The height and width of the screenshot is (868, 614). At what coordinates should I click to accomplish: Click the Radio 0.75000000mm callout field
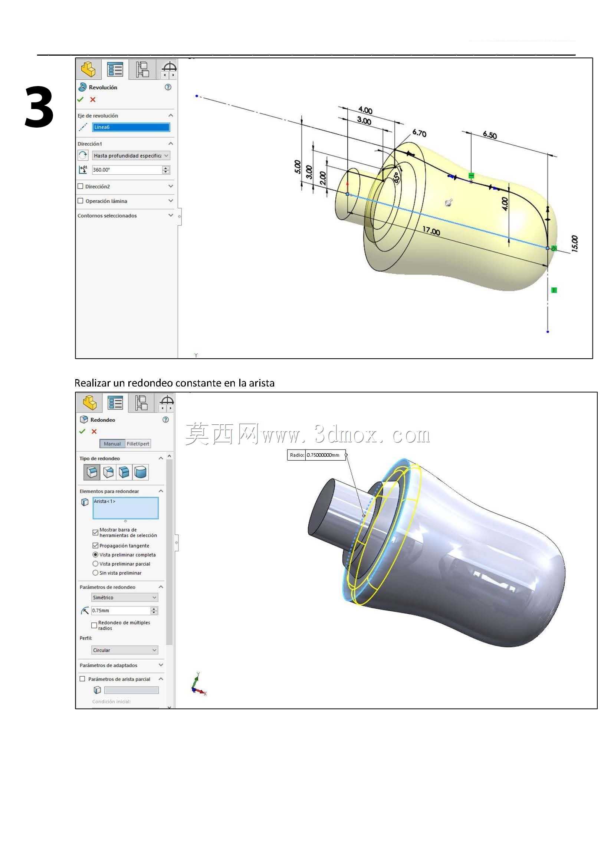point(325,455)
